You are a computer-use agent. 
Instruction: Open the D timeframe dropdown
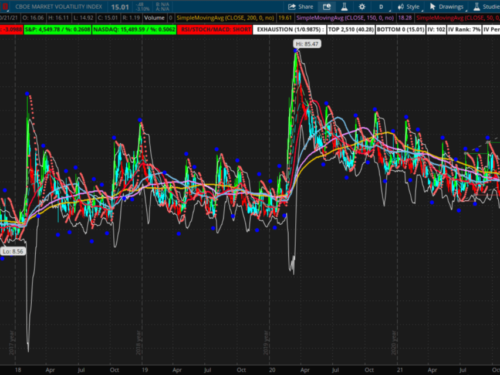point(381,7)
